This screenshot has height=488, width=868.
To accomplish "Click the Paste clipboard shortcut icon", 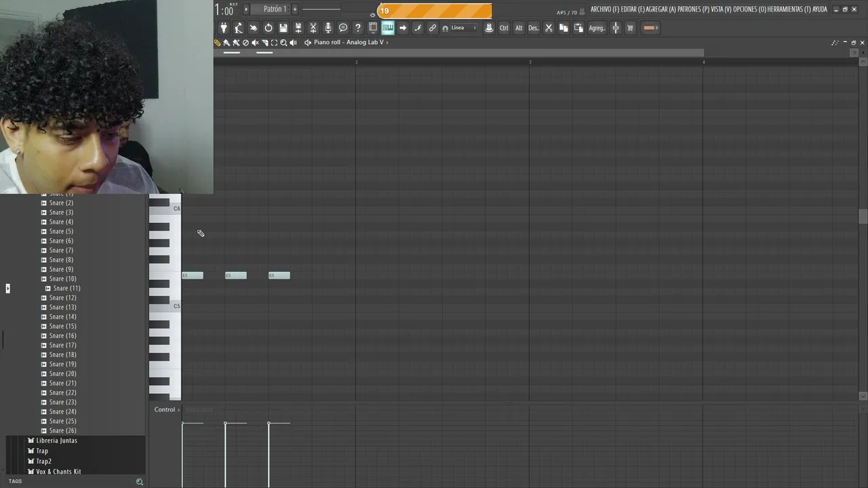I will (578, 28).
